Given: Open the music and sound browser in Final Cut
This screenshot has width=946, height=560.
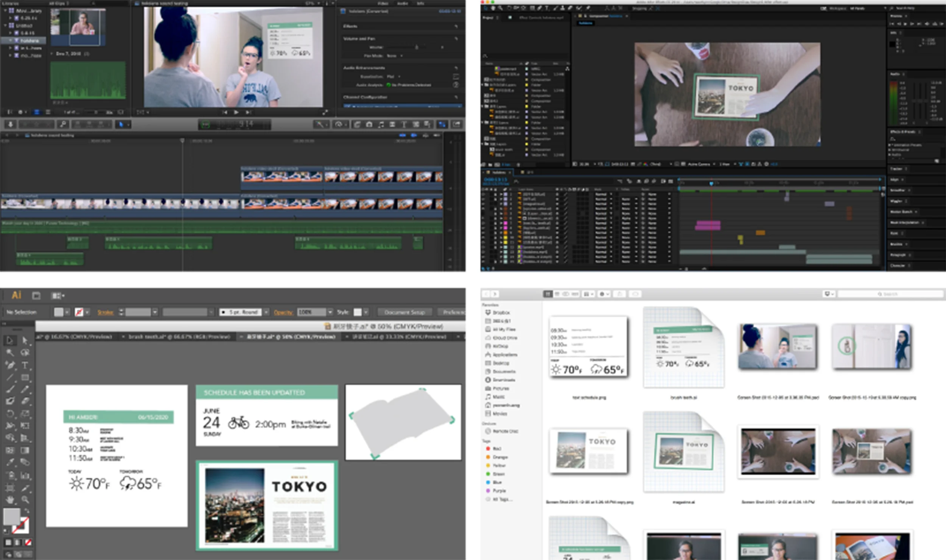Looking at the screenshot, I should [381, 124].
